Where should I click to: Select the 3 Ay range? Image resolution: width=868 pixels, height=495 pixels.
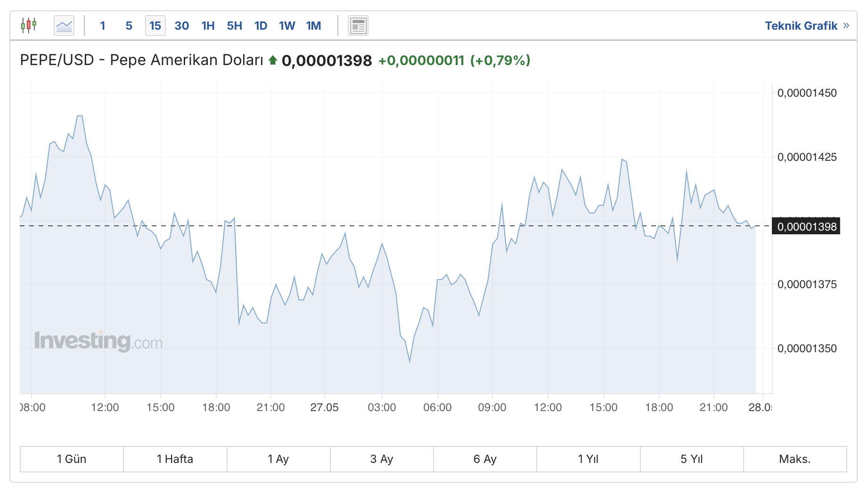point(382,459)
